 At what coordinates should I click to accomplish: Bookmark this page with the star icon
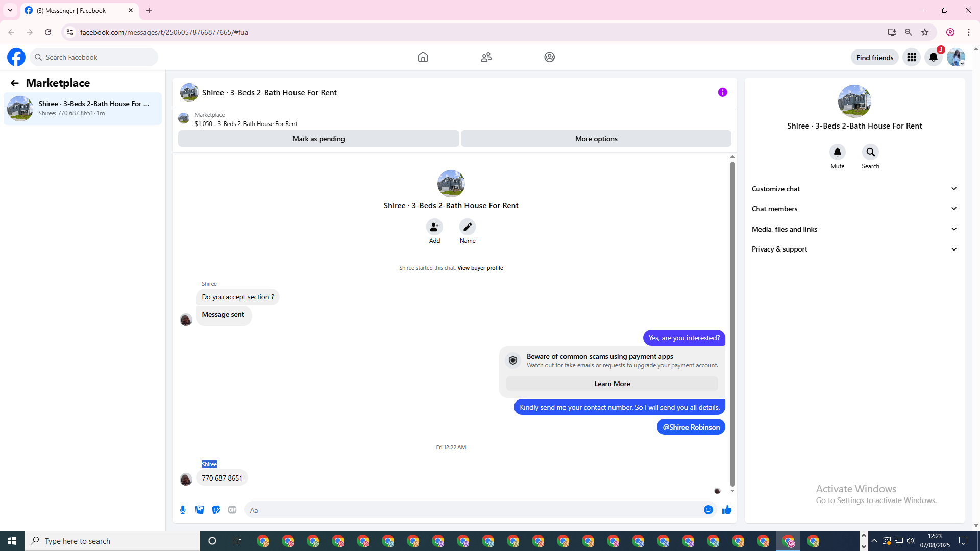pos(925,32)
